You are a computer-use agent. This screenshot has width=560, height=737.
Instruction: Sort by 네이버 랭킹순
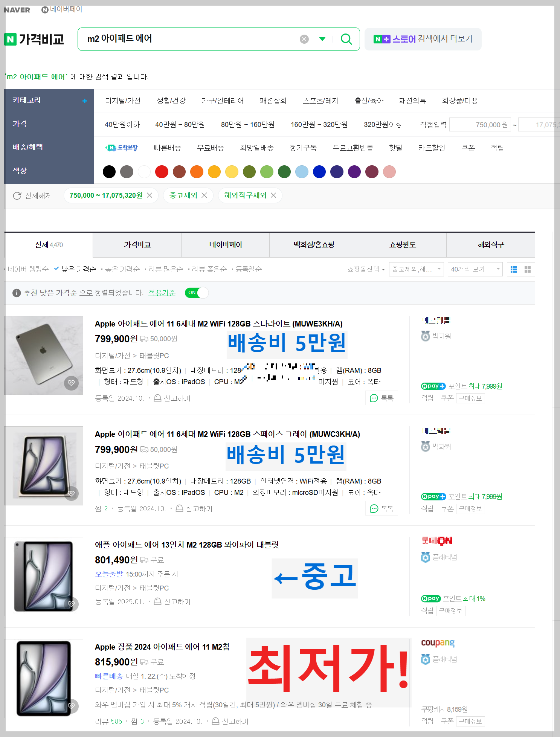coord(28,269)
